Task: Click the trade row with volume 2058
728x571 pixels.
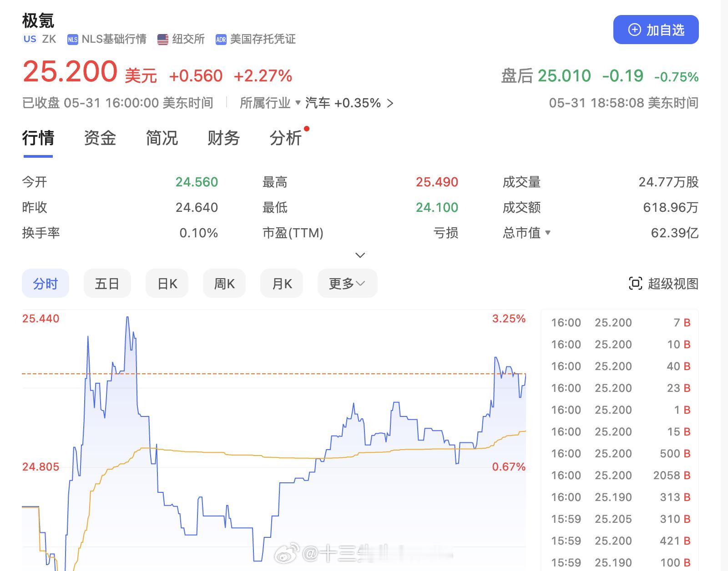Action: (621, 476)
